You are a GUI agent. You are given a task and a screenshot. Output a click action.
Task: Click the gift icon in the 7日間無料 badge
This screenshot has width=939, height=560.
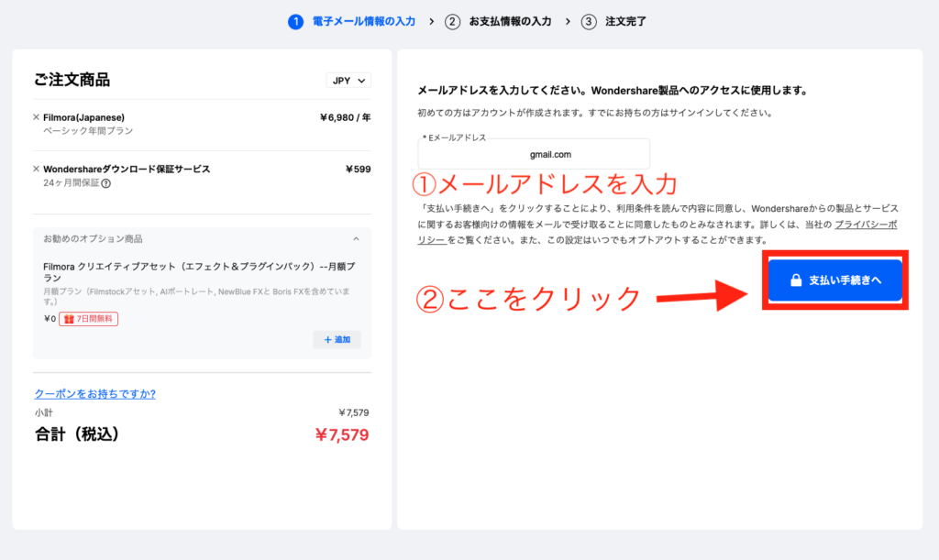[69, 317]
